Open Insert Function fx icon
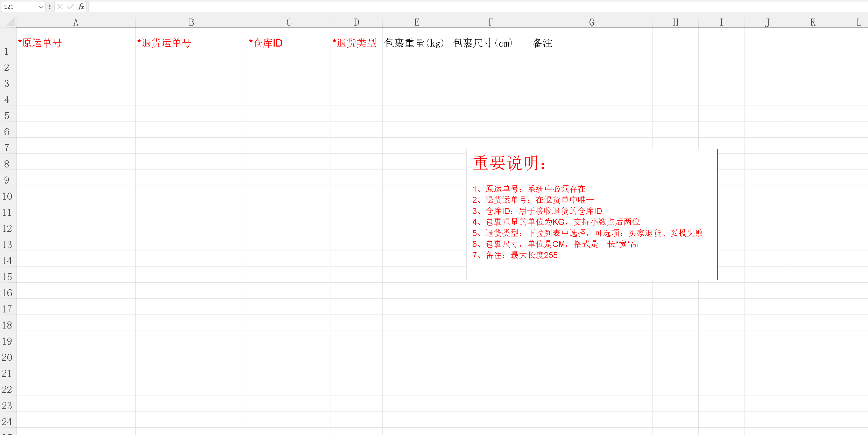This screenshot has width=868, height=435. [x=81, y=7]
